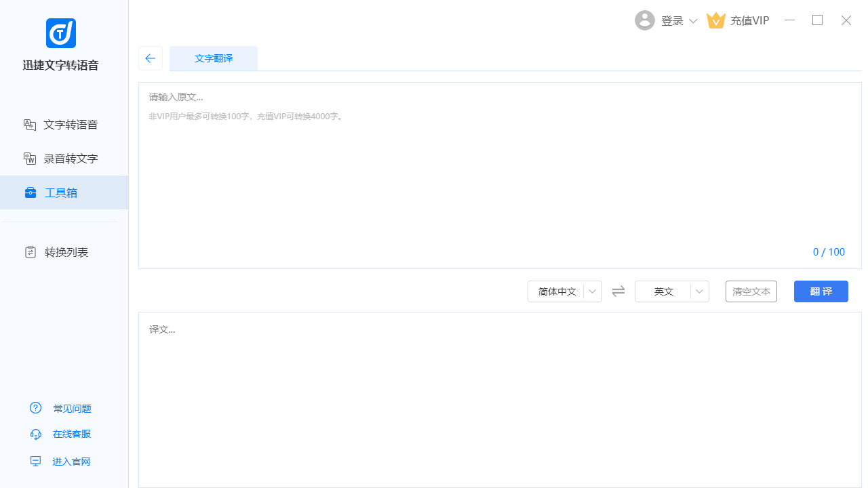Click the 常见问题 question mark icon
The image size is (868, 488).
coord(36,408)
